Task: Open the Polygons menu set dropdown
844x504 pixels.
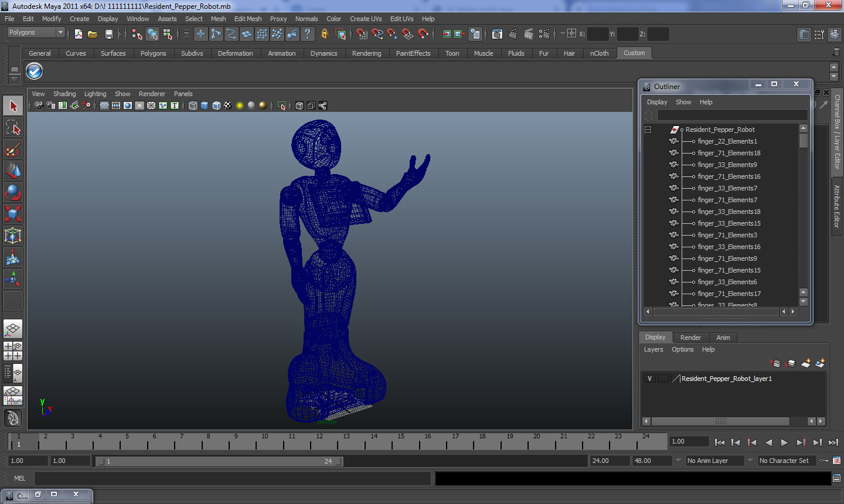Action: [35, 33]
